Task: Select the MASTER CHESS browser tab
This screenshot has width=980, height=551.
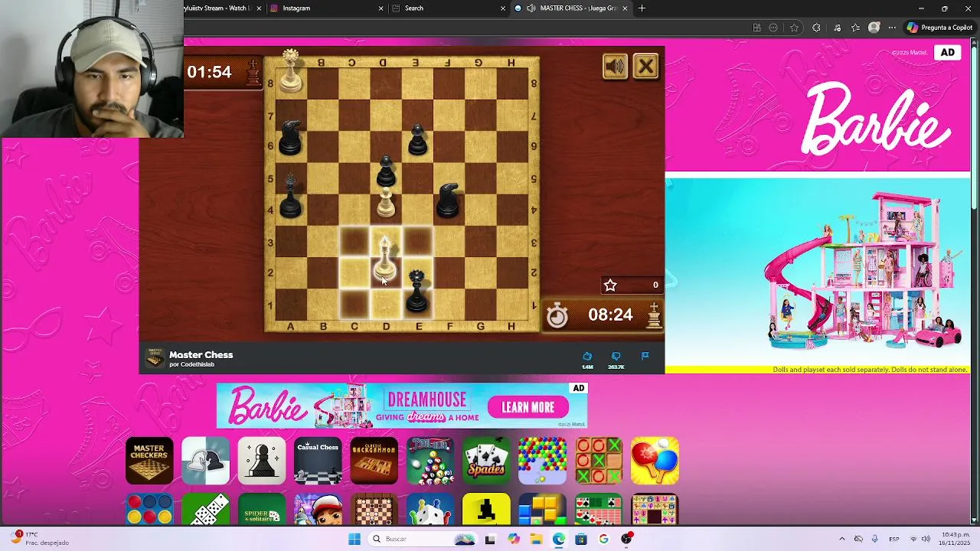Action: click(570, 8)
